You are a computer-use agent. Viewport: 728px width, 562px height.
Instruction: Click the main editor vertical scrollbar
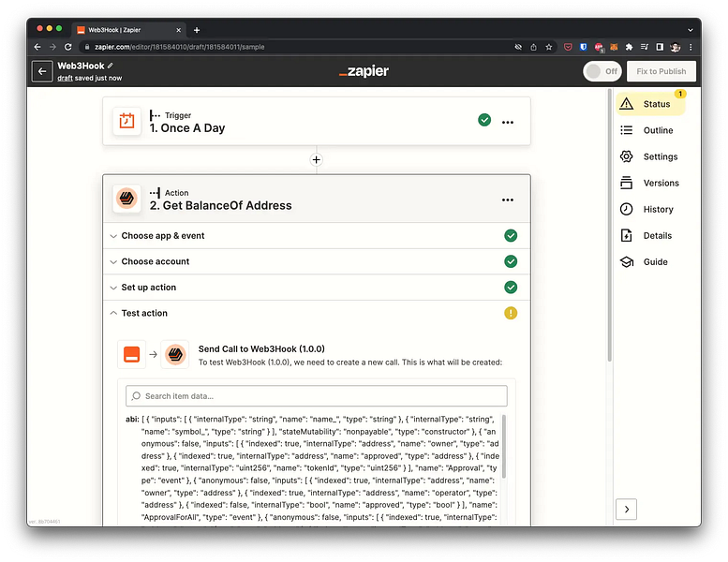(609, 225)
